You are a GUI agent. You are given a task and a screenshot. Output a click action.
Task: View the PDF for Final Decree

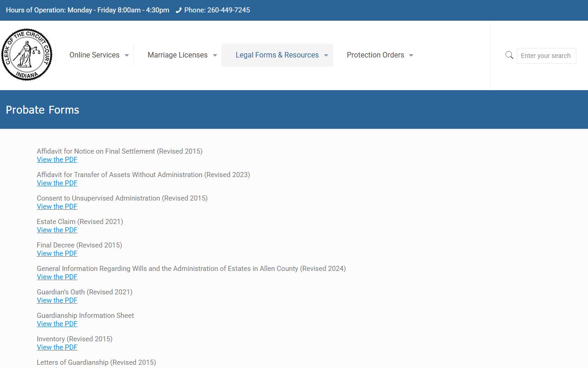click(x=57, y=253)
